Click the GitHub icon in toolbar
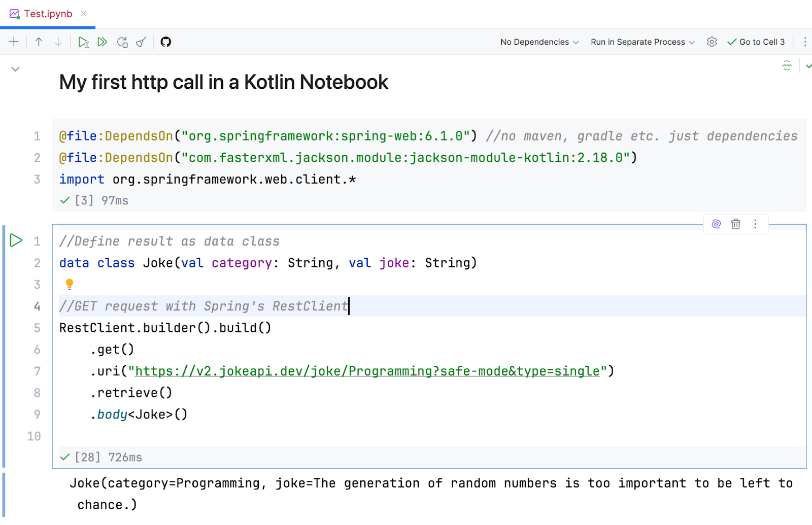This screenshot has height=525, width=812. click(x=166, y=42)
